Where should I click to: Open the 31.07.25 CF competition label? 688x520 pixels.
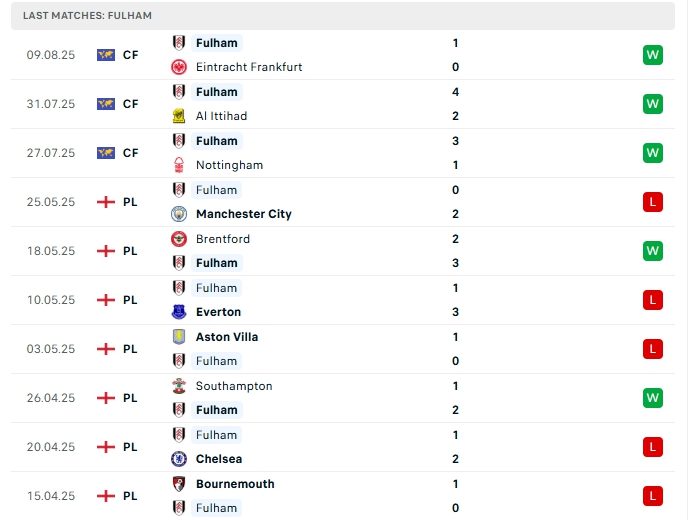point(130,104)
